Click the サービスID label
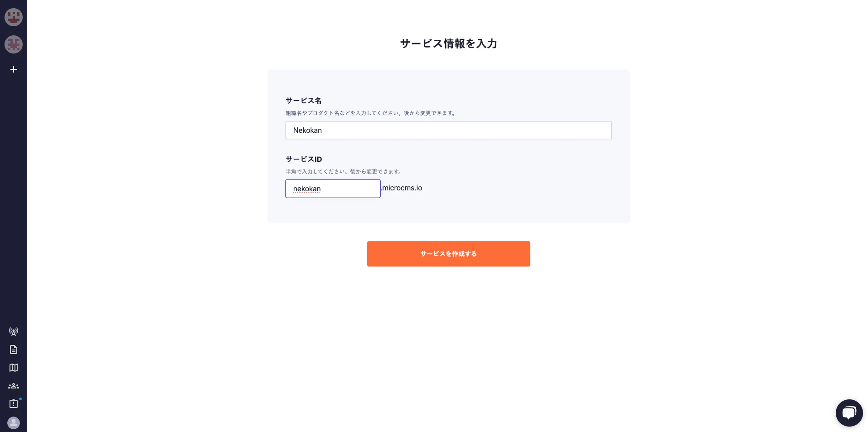The height and width of the screenshot is (432, 868). click(x=304, y=159)
